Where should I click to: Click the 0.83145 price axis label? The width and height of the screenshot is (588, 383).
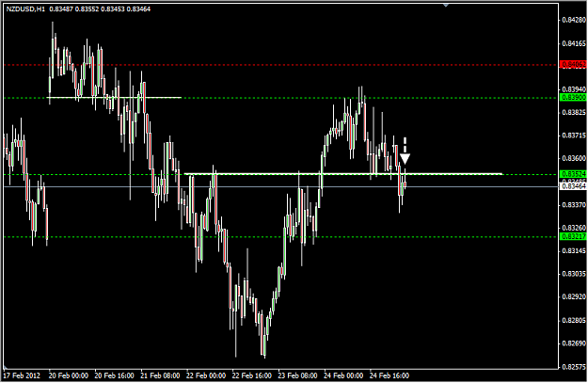[x=574, y=250]
